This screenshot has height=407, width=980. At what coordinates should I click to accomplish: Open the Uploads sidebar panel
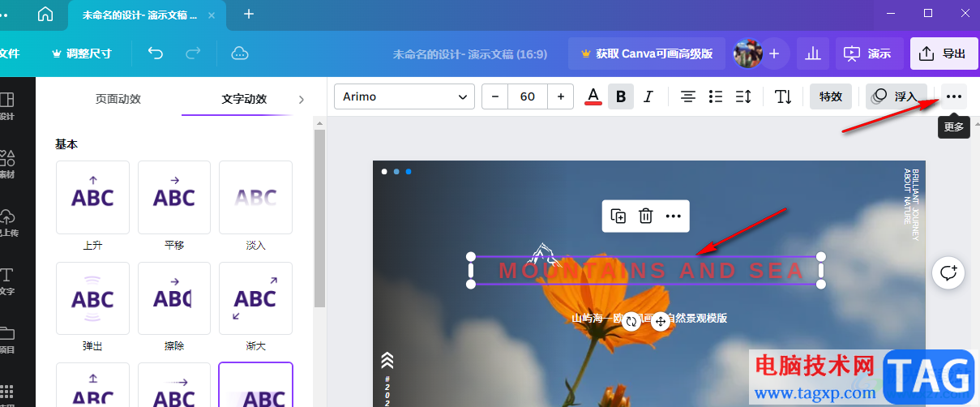tap(6, 221)
